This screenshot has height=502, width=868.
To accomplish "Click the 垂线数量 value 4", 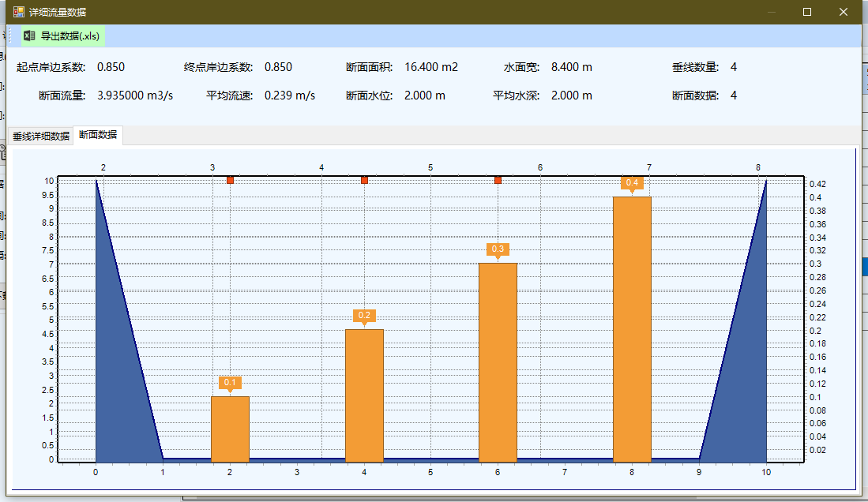I will pos(734,67).
